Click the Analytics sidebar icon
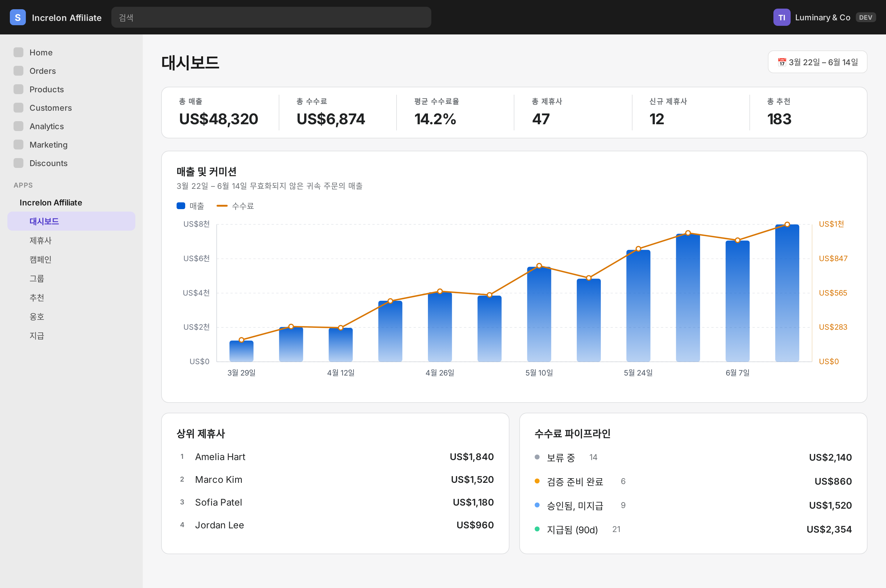Viewport: 886px width, 588px height. click(18, 126)
